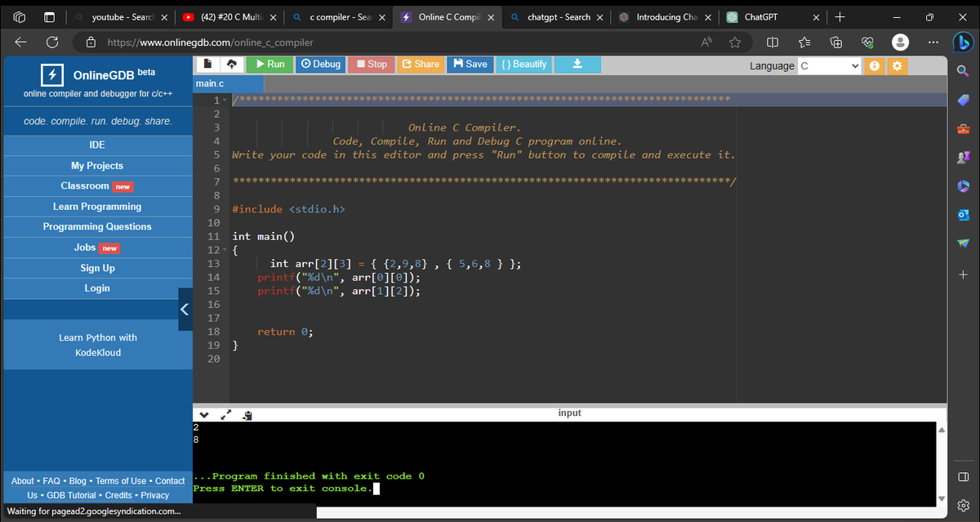Screen dimensions: 980x522
Task: Open the split screen icon
Action: [773, 42]
